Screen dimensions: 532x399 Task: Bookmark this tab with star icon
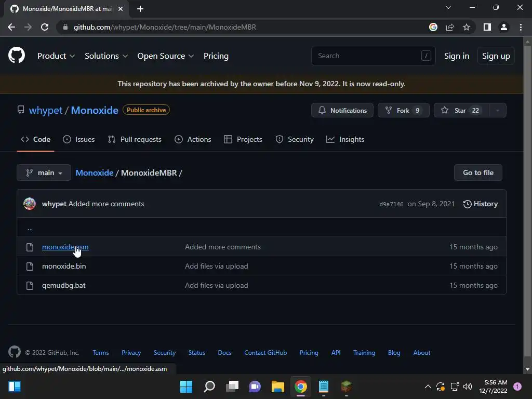(x=467, y=27)
